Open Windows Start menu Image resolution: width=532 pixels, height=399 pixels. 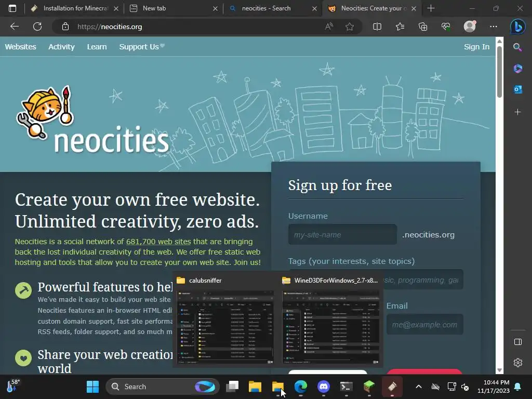pos(92,387)
